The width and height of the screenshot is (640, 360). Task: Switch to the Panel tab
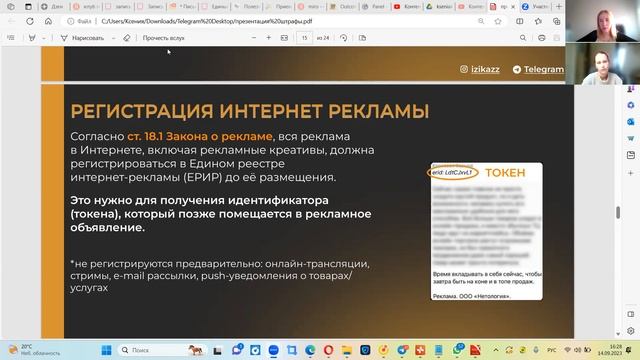point(375,7)
